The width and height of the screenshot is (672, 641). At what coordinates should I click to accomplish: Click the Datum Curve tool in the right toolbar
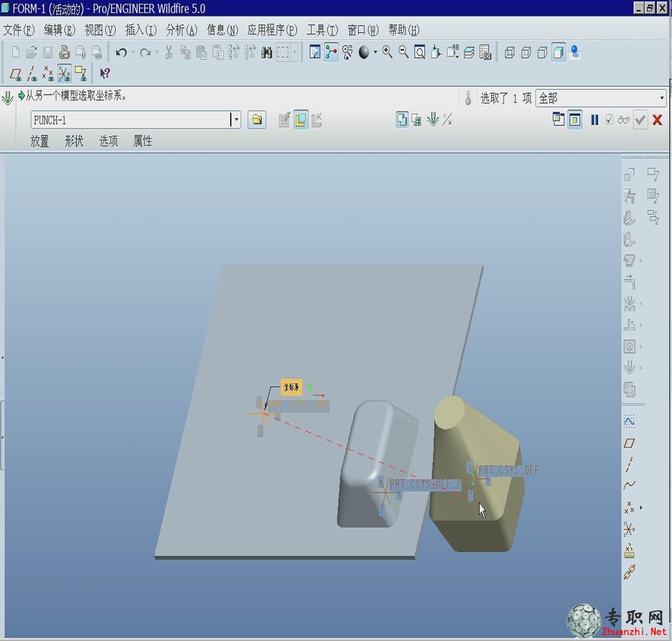click(629, 485)
